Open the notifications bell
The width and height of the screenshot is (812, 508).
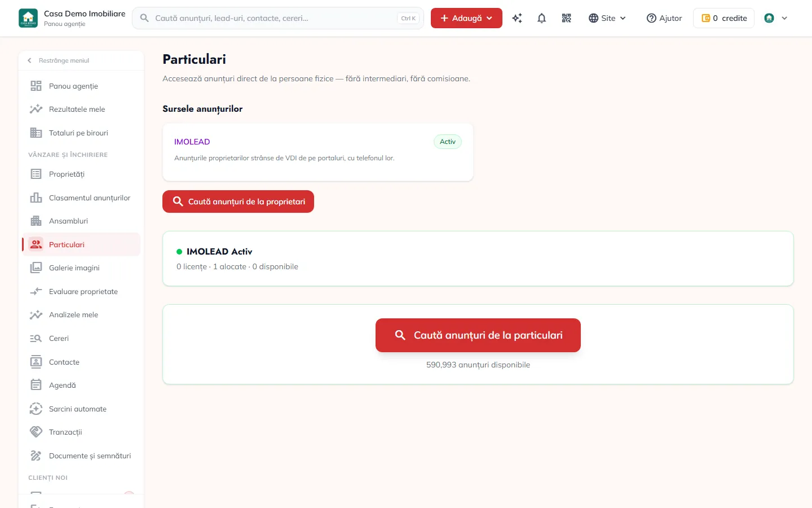tap(542, 18)
